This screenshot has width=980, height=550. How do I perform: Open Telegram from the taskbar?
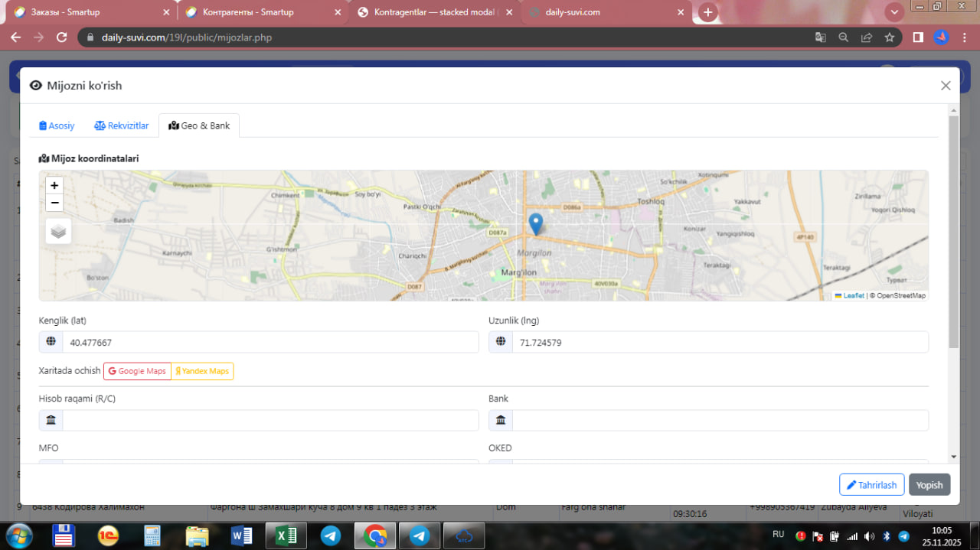pyautogui.click(x=331, y=535)
